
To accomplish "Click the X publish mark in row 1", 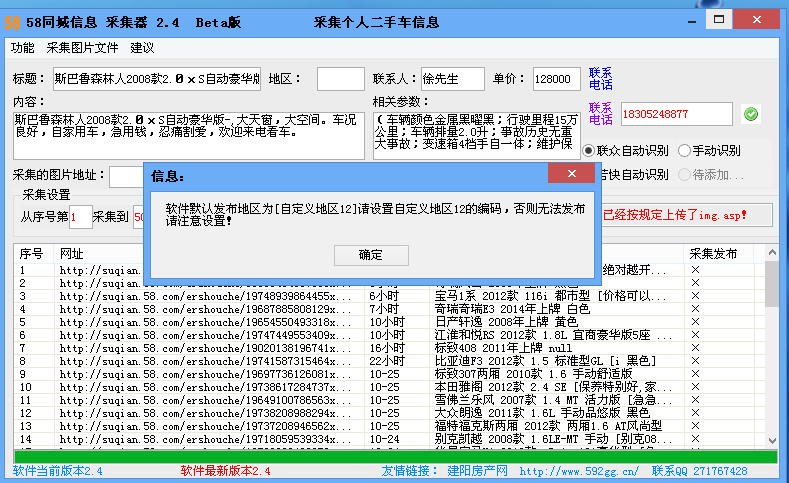I will (695, 270).
